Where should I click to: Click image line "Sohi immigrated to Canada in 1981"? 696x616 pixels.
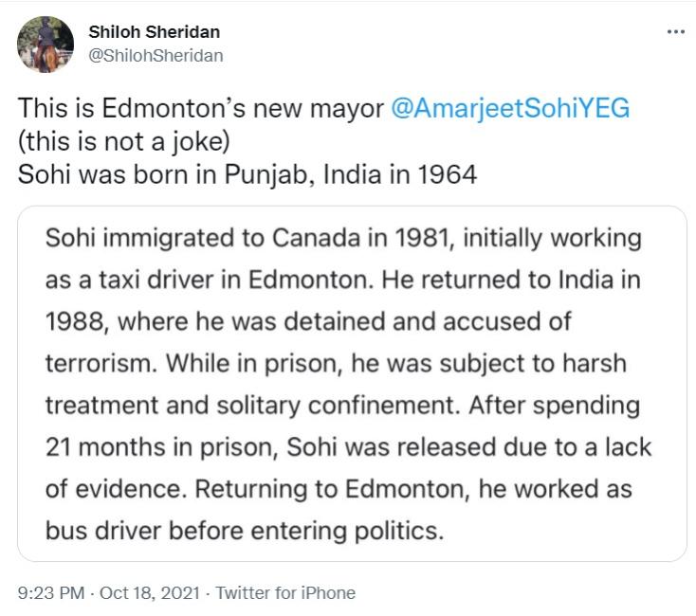(x=344, y=239)
